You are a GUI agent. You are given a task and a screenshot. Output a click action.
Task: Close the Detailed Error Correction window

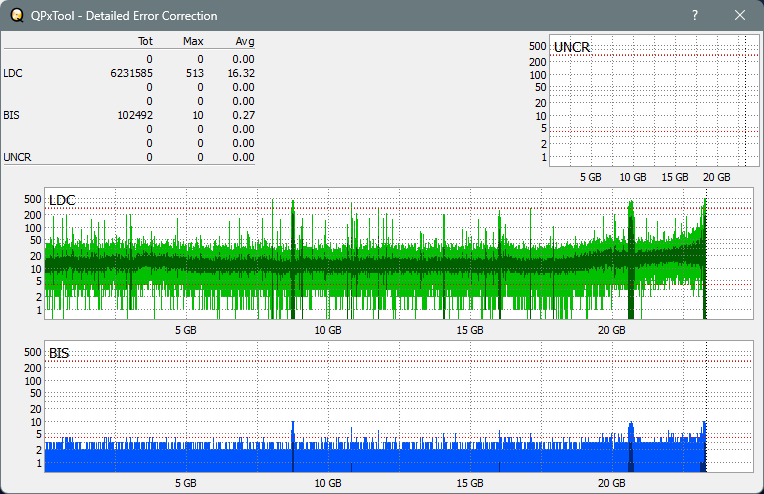pyautogui.click(x=739, y=16)
